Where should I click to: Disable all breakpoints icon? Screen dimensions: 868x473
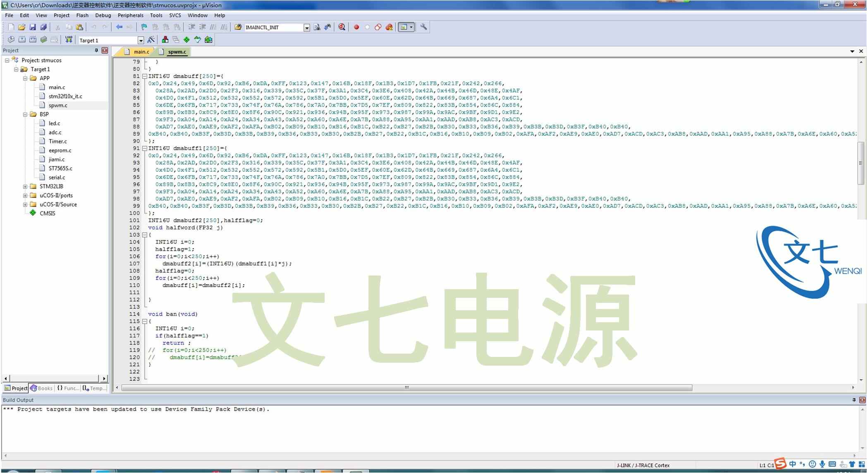tap(378, 27)
